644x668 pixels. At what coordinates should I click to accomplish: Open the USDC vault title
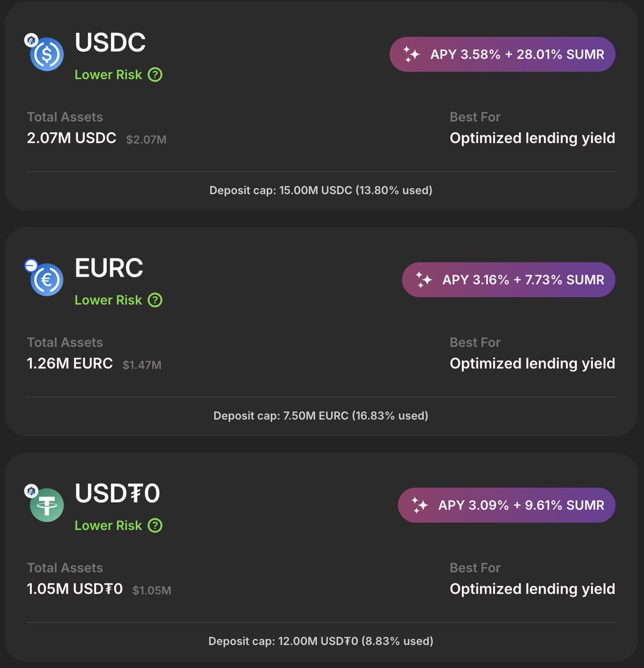click(110, 43)
